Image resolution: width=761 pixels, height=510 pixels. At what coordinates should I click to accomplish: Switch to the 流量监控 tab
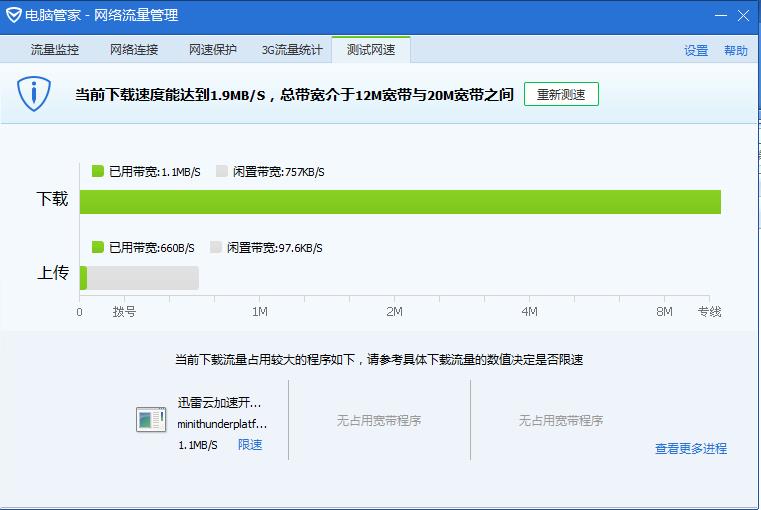pyautogui.click(x=55, y=49)
